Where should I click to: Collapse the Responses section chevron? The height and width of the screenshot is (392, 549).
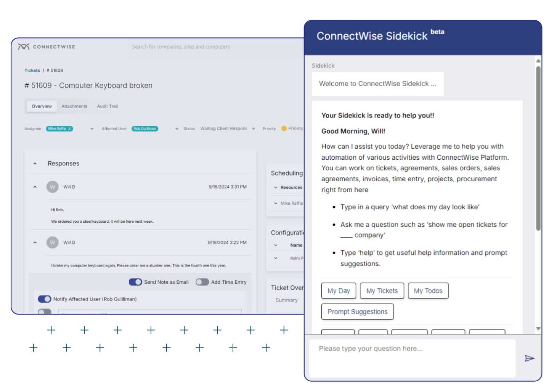point(35,164)
